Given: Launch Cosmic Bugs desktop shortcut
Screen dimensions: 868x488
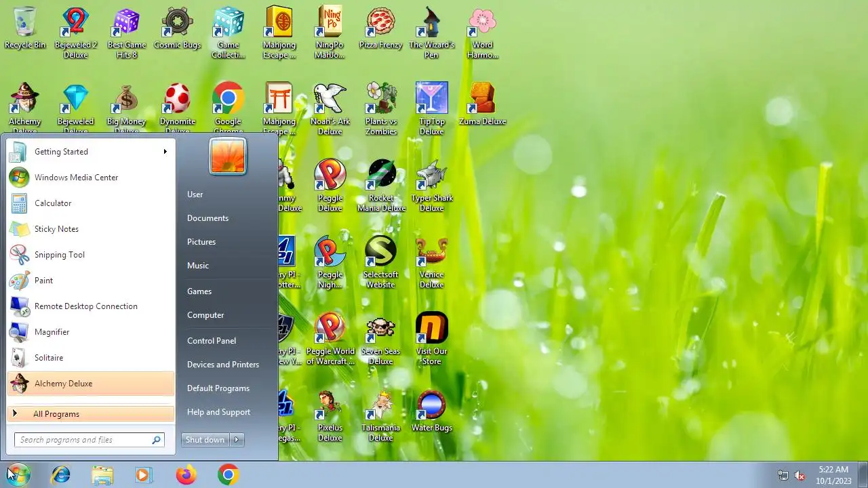Looking at the screenshot, I should 178,28.
